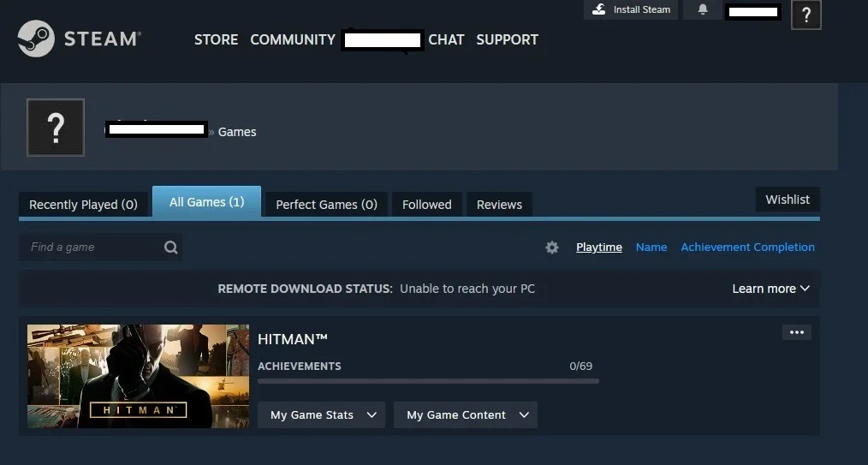Open the notifications bell
The width and height of the screenshot is (868, 465).
pyautogui.click(x=703, y=9)
